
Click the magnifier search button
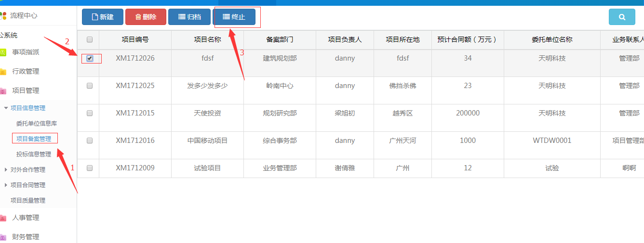coord(622,17)
